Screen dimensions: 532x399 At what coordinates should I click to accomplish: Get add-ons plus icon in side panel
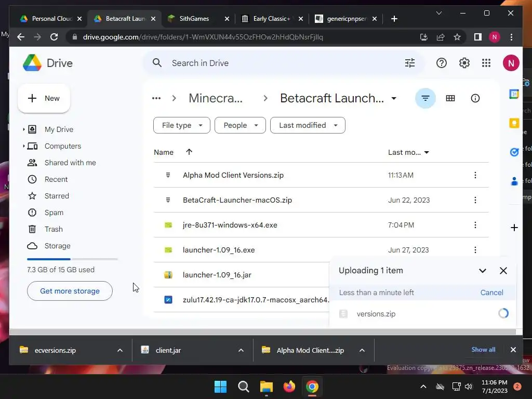coord(514,228)
